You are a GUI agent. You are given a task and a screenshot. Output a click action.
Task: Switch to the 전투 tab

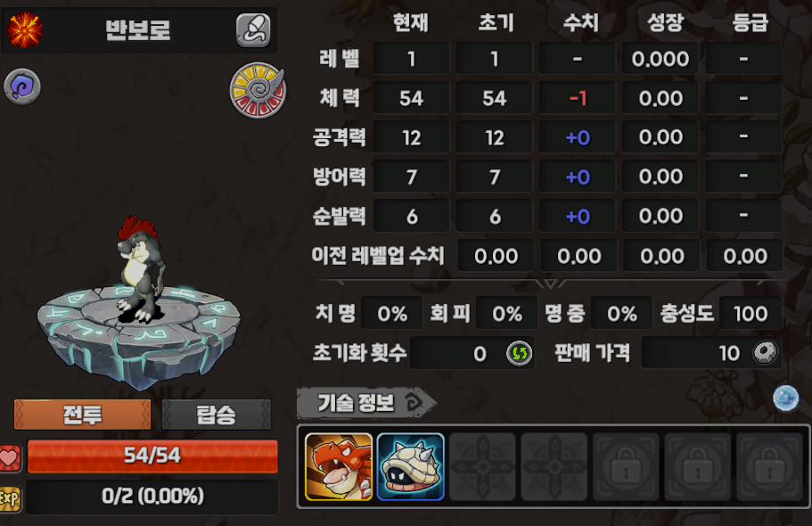(x=82, y=414)
